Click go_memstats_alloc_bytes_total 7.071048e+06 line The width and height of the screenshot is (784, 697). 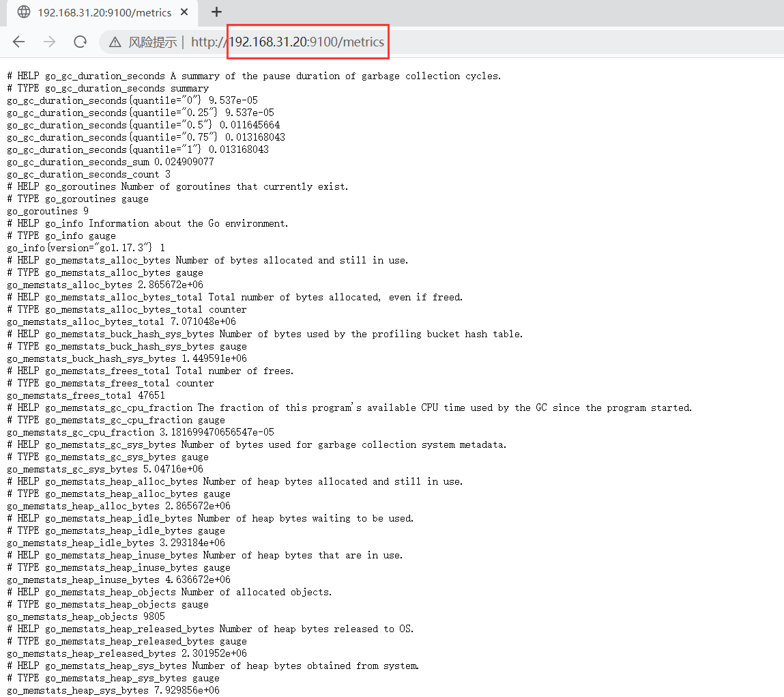click(121, 322)
